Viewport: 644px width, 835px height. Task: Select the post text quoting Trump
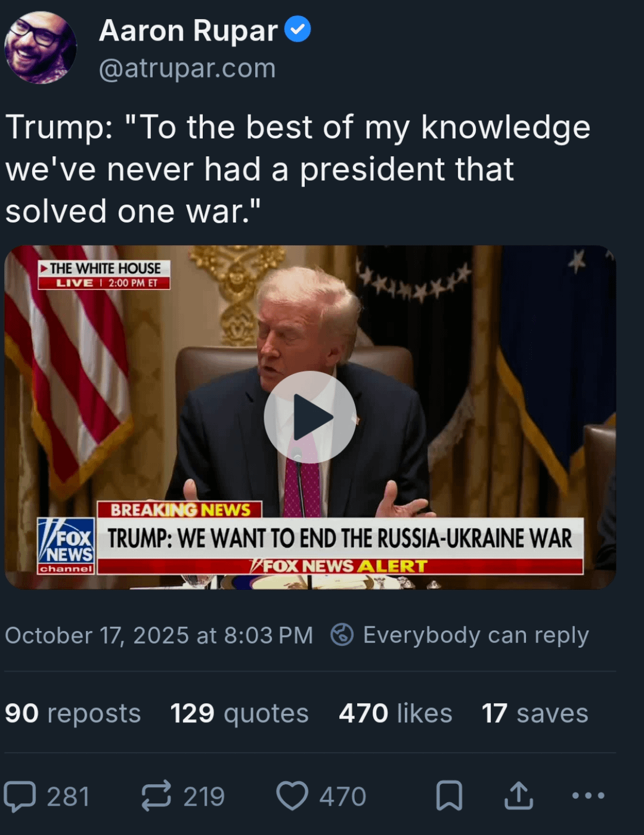[298, 169]
